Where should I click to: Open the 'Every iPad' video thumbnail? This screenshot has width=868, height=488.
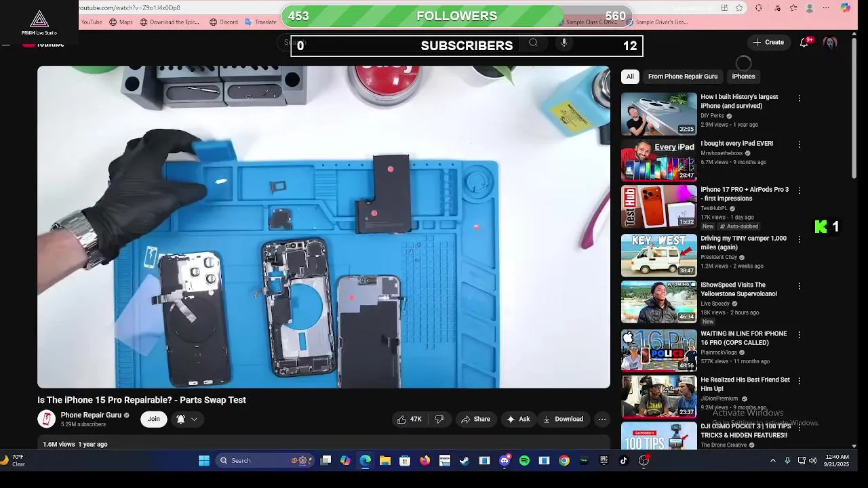pyautogui.click(x=659, y=161)
